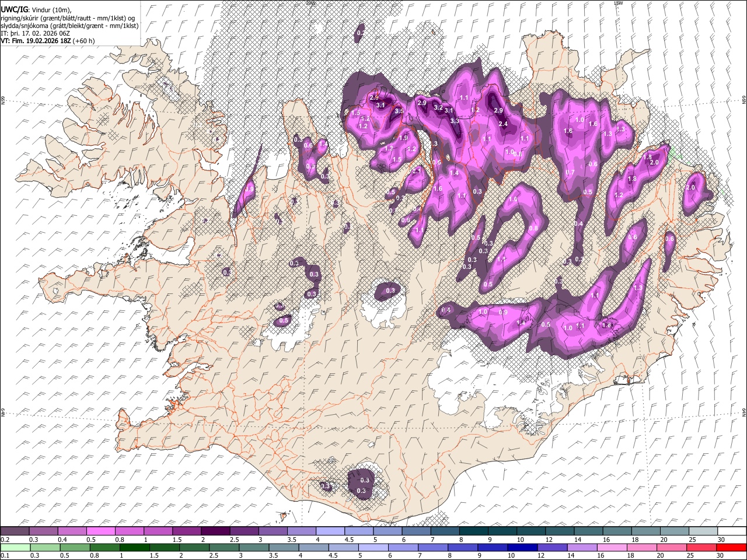Select the '0.1' legend scale label
The image size is (747, 560).
[4, 555]
